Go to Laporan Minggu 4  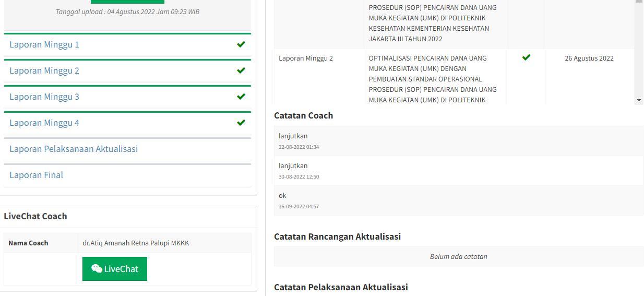point(44,123)
